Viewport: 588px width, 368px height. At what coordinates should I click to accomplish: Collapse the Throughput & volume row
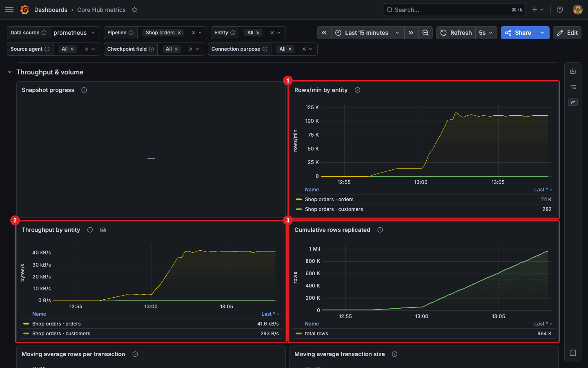point(10,72)
